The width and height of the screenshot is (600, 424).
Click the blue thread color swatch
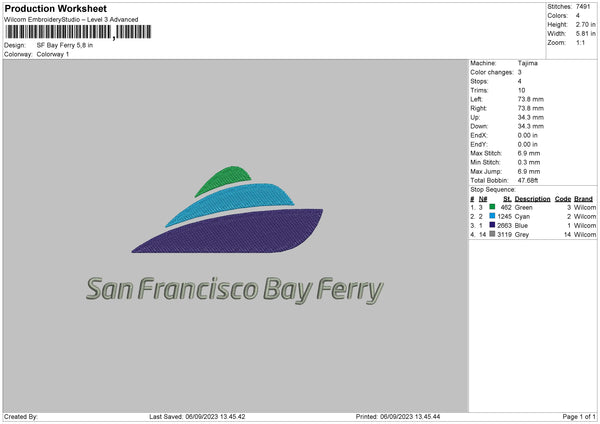coord(492,225)
